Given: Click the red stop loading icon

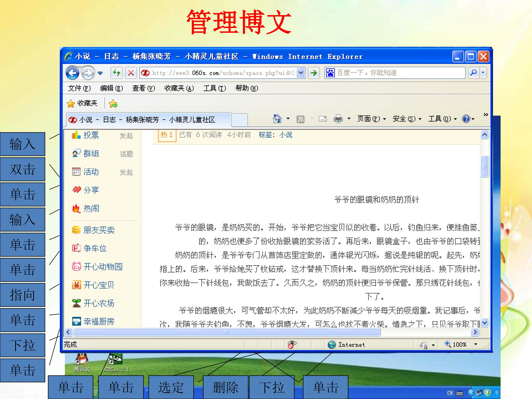Looking at the screenshot, I should pos(131,73).
